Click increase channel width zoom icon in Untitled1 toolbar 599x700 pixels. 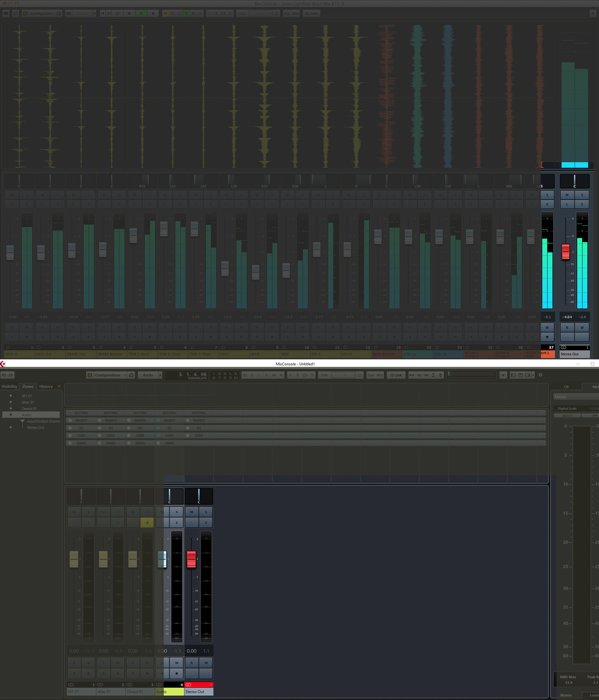click(x=426, y=375)
